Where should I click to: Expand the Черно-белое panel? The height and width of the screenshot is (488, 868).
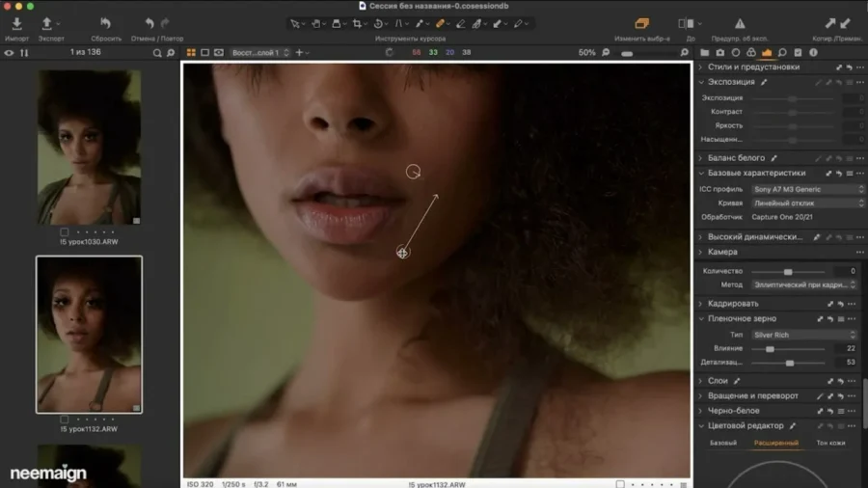[701, 411]
